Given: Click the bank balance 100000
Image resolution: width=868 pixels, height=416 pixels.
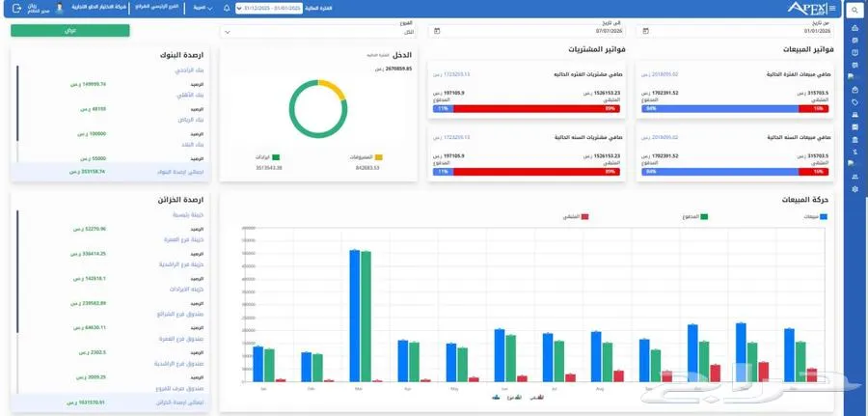Looking at the screenshot, I should pyautogui.click(x=92, y=134).
